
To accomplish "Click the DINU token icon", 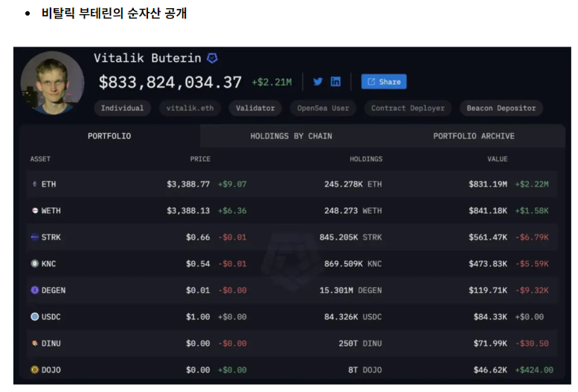I will 34,344.
